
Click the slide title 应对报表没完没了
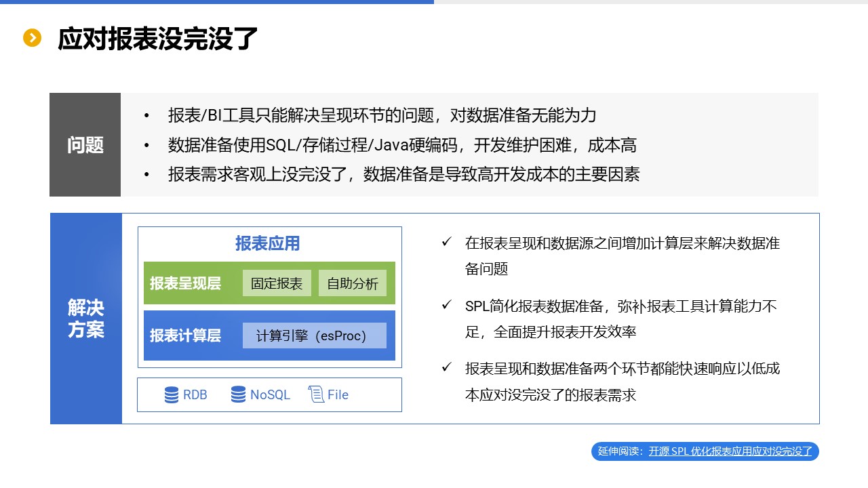[158, 39]
